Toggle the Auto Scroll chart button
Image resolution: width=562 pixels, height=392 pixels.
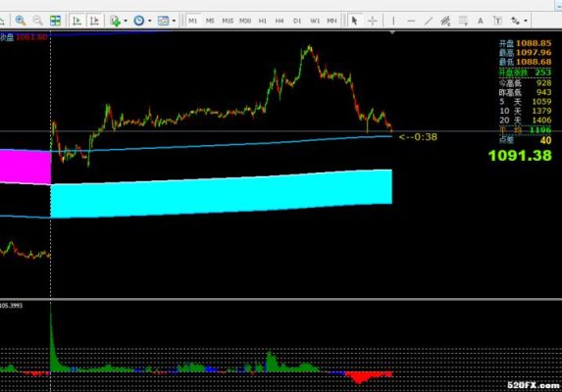[77, 21]
